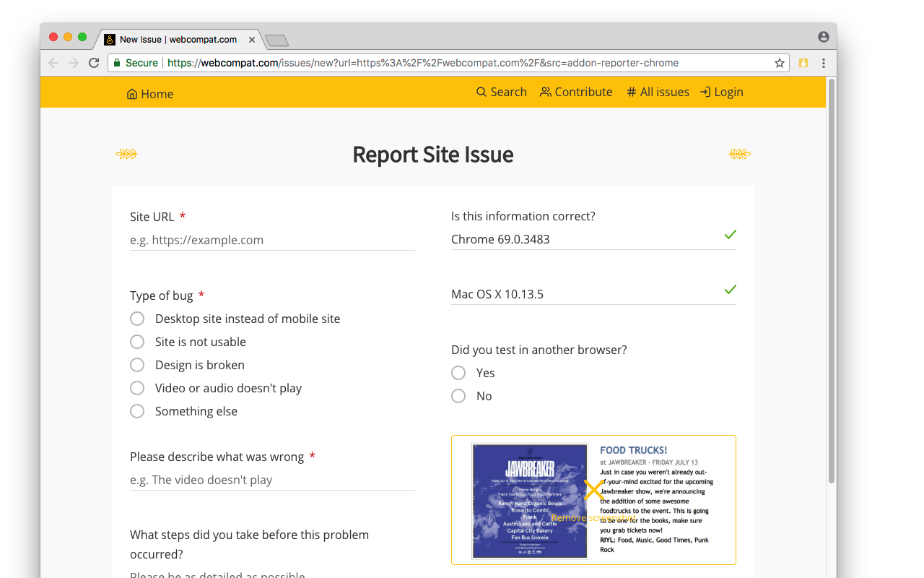This screenshot has height=578, width=924.
Task: Open the Chrome profile avatar icon
Action: tap(823, 36)
